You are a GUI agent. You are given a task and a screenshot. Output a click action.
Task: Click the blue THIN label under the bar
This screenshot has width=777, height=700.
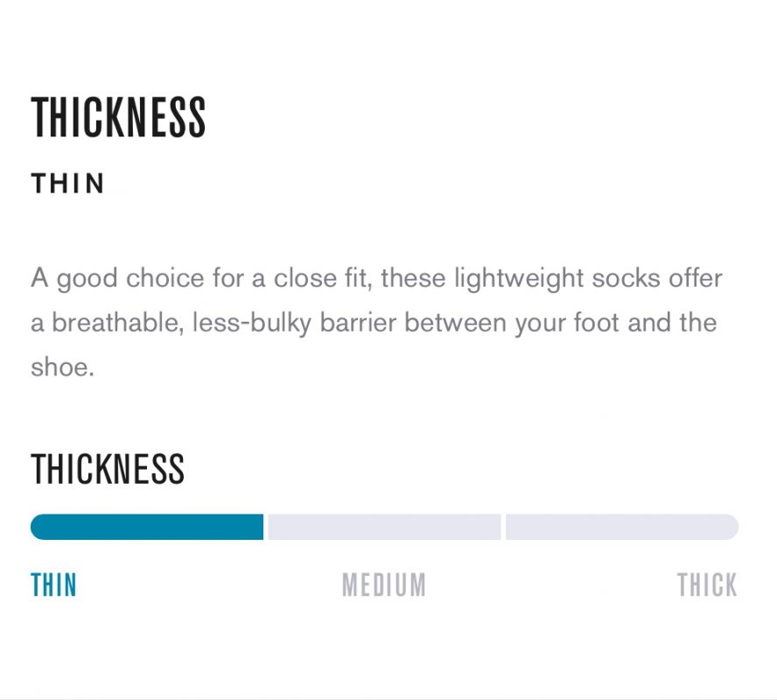54,584
